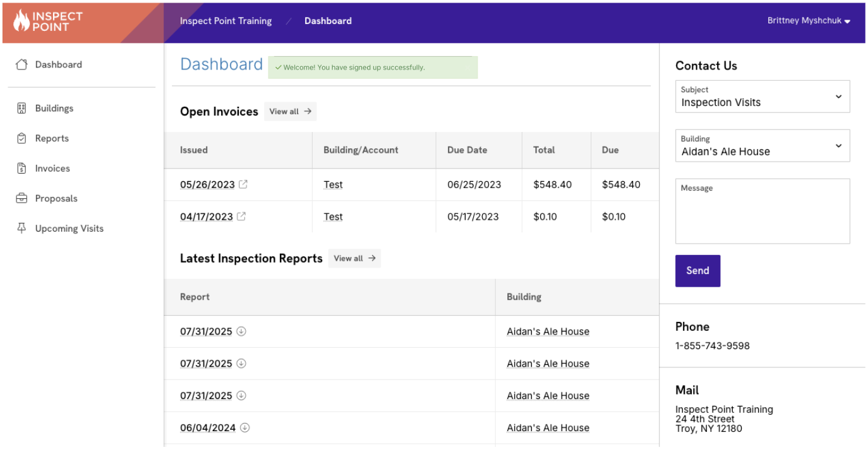The height and width of the screenshot is (452, 868).
Task: Download icon beside third 07/31/2025 report
Action: point(241,396)
